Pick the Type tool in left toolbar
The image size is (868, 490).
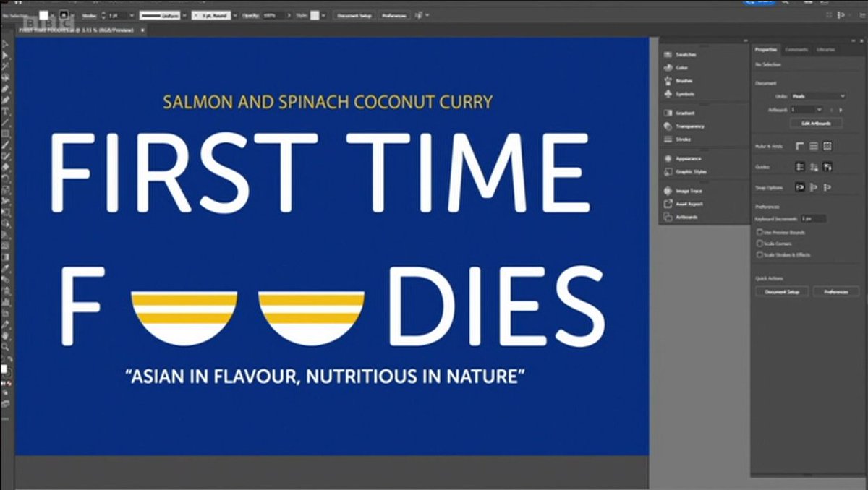pyautogui.click(x=5, y=112)
